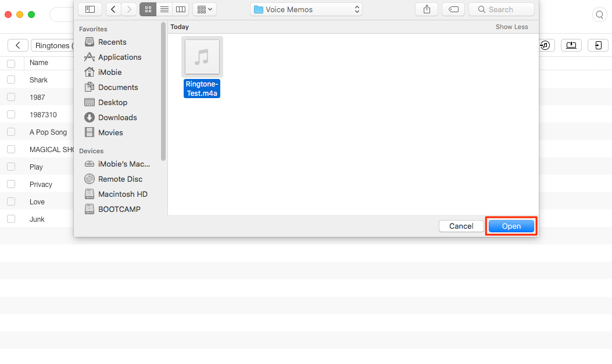Screen dimensions: 612x364
Task: Go back using the dialog back arrow
Action: coord(113,9)
